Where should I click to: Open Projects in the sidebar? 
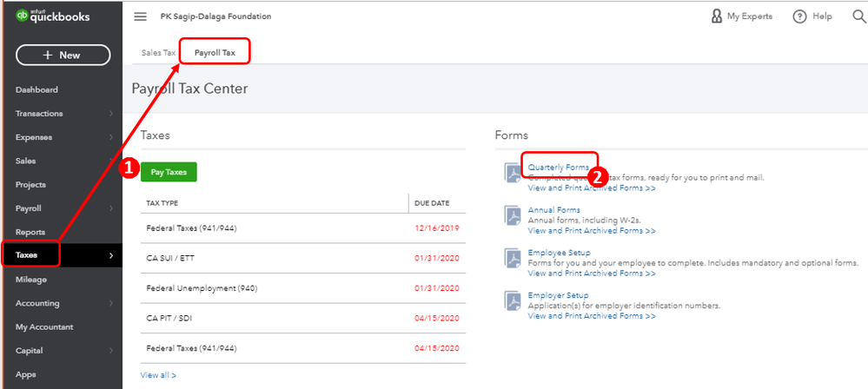click(31, 185)
